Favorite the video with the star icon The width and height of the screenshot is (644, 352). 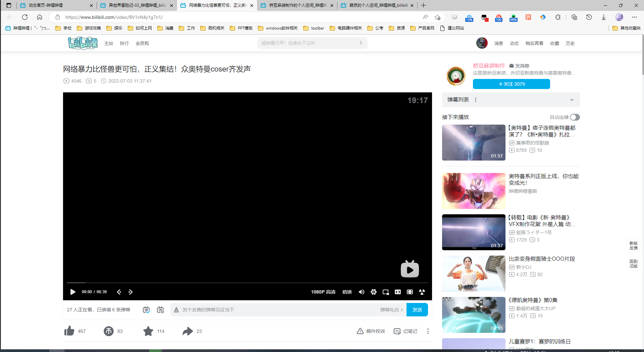coord(148,331)
